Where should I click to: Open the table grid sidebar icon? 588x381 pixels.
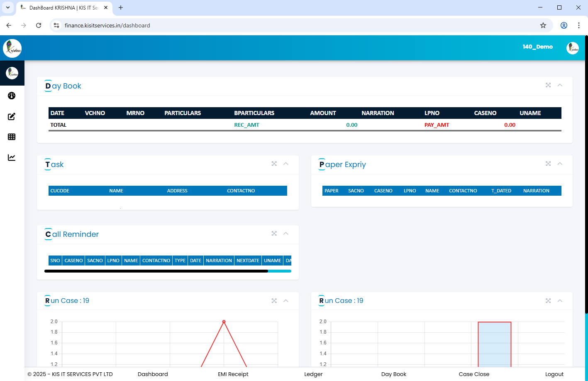(x=12, y=137)
